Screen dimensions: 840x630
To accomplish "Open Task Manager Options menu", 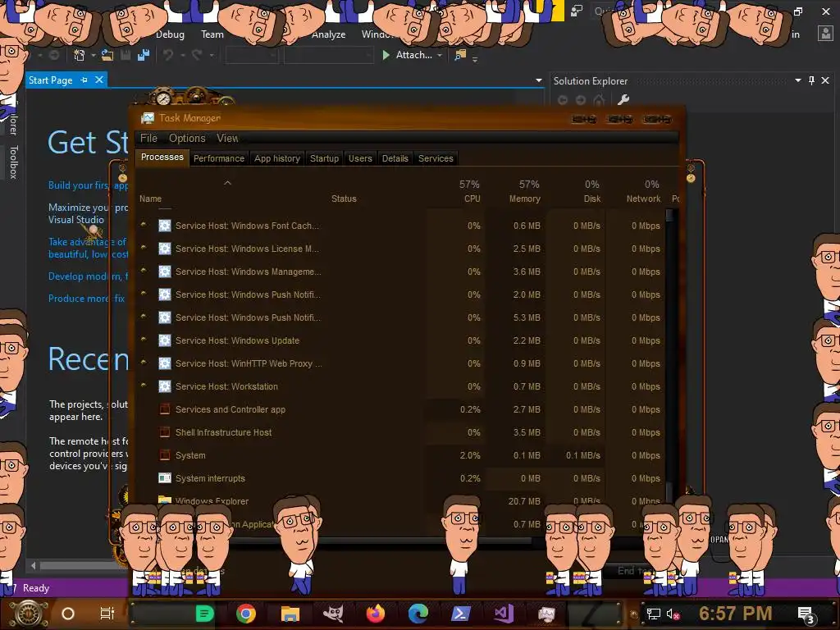I will [x=187, y=138].
